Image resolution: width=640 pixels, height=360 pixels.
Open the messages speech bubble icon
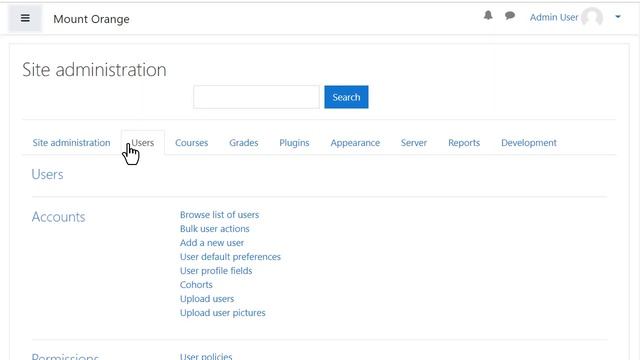[510, 16]
